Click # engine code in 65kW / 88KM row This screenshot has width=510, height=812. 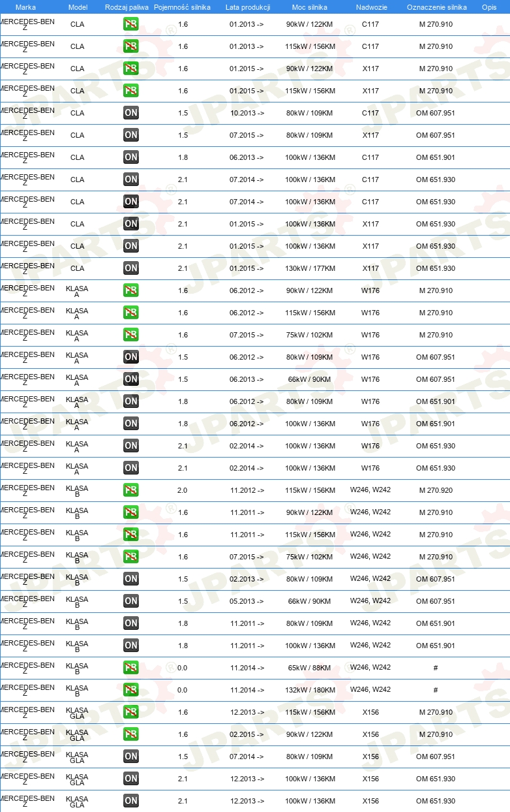click(436, 668)
